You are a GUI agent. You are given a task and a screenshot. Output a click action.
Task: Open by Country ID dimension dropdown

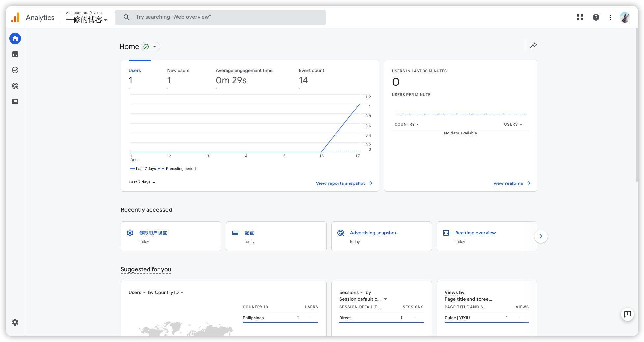tap(166, 292)
